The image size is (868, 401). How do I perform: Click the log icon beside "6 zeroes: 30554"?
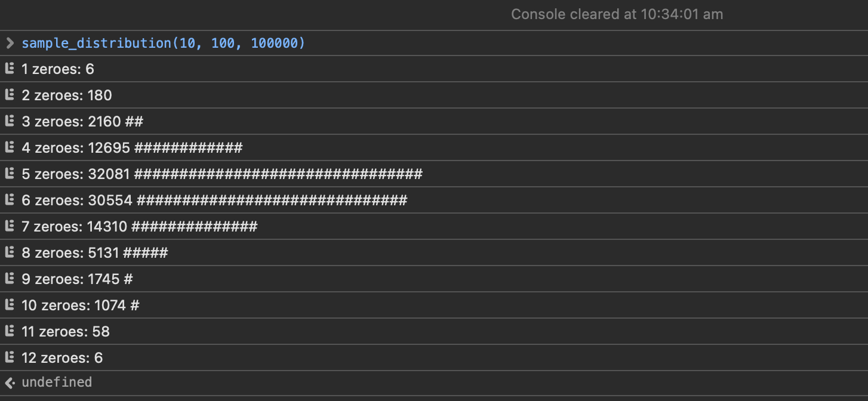click(9, 200)
